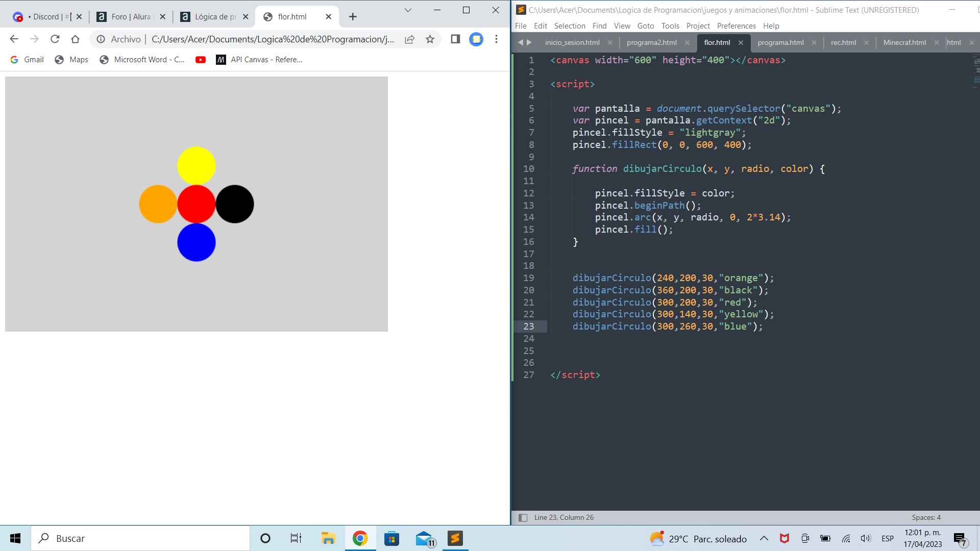Open Task View on taskbar
The height and width of the screenshot is (551, 980).
[x=296, y=538]
